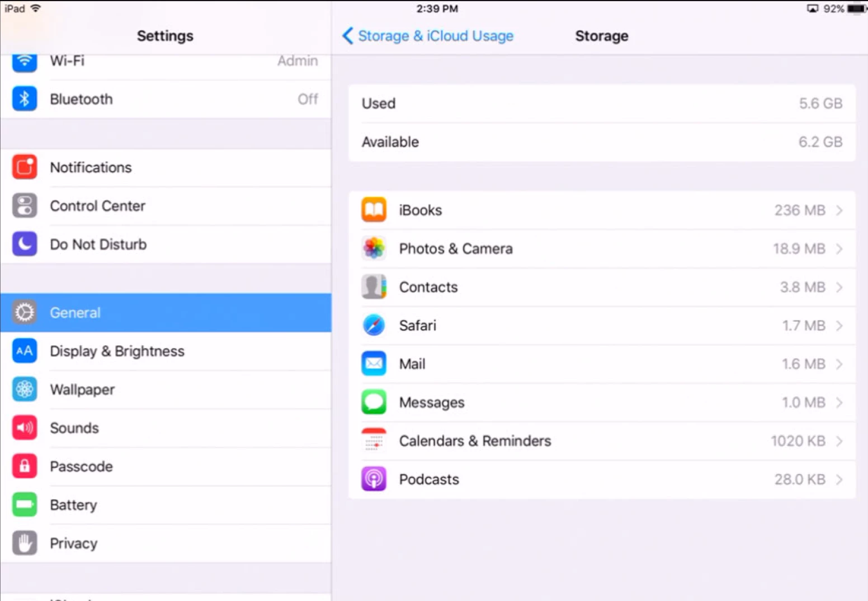
Task: Tap the Wi-Fi signal icon in the status bar
Action: (x=36, y=8)
